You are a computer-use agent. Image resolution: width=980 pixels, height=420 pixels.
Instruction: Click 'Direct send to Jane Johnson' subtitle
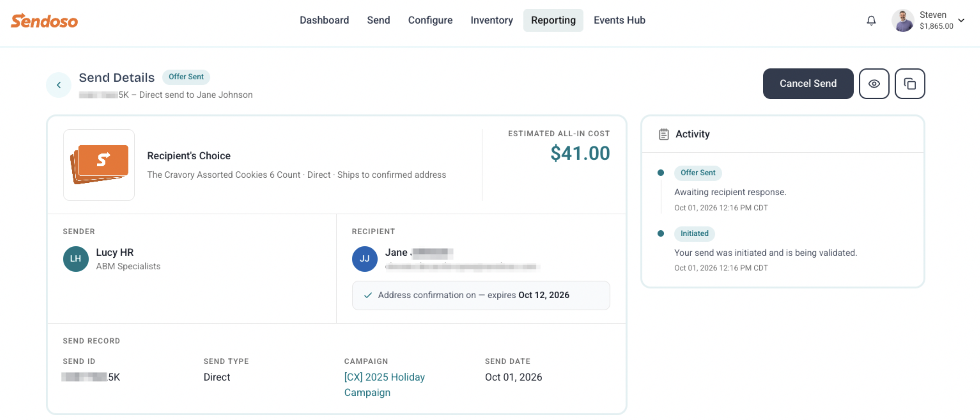coord(196,95)
